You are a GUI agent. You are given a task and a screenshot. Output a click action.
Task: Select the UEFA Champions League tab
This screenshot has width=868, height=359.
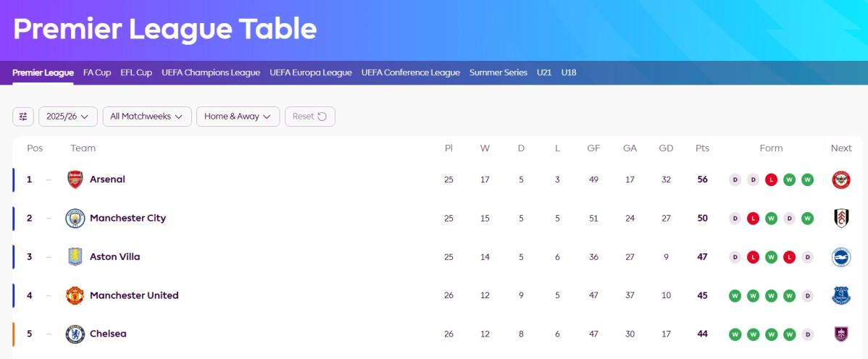click(x=211, y=72)
